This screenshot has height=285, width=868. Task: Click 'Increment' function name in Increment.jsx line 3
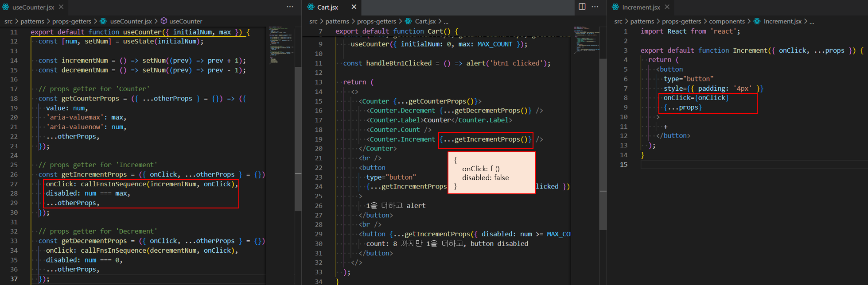pos(750,50)
